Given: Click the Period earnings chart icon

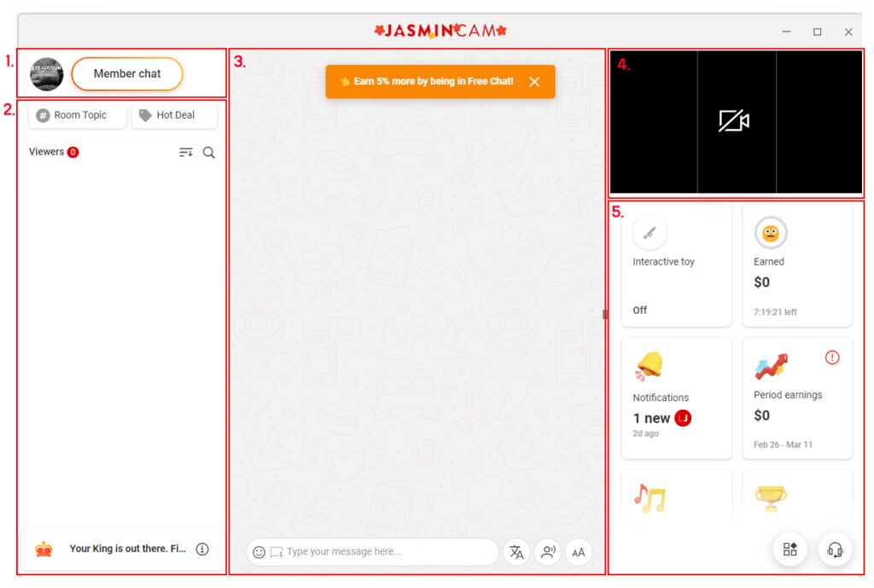Looking at the screenshot, I should [771, 366].
